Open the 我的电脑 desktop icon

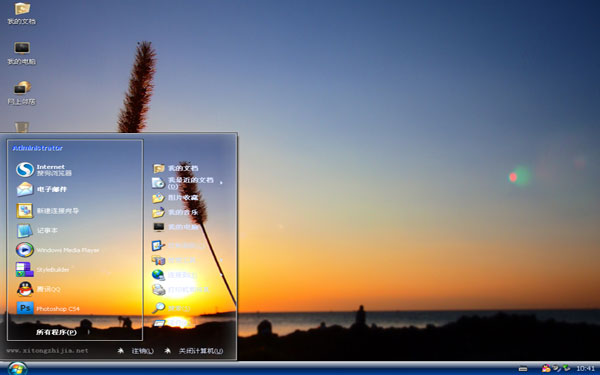(x=21, y=53)
